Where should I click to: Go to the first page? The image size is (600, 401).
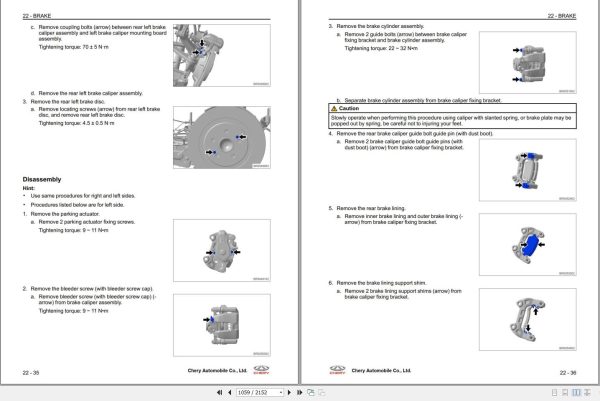tap(219, 392)
